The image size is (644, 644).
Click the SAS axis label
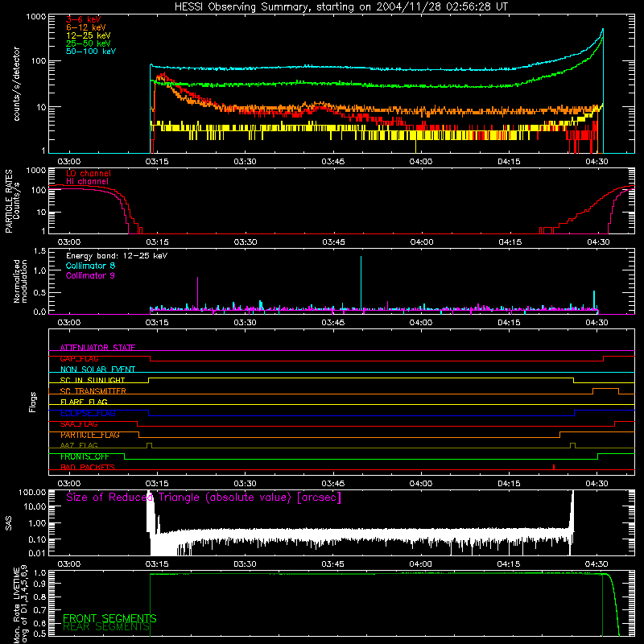(x=8, y=523)
